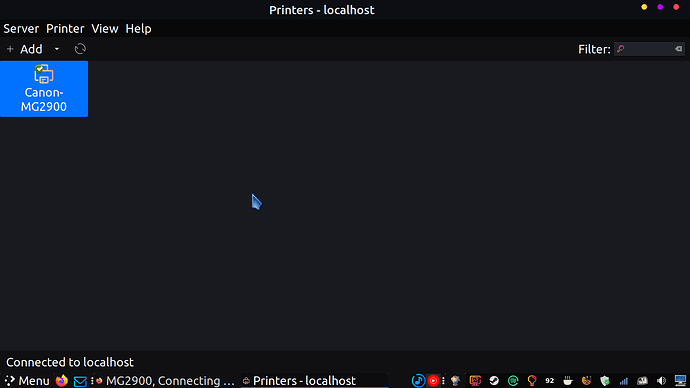The image size is (690, 388).
Task: Expand the Add dropdown arrow
Action: coord(57,49)
